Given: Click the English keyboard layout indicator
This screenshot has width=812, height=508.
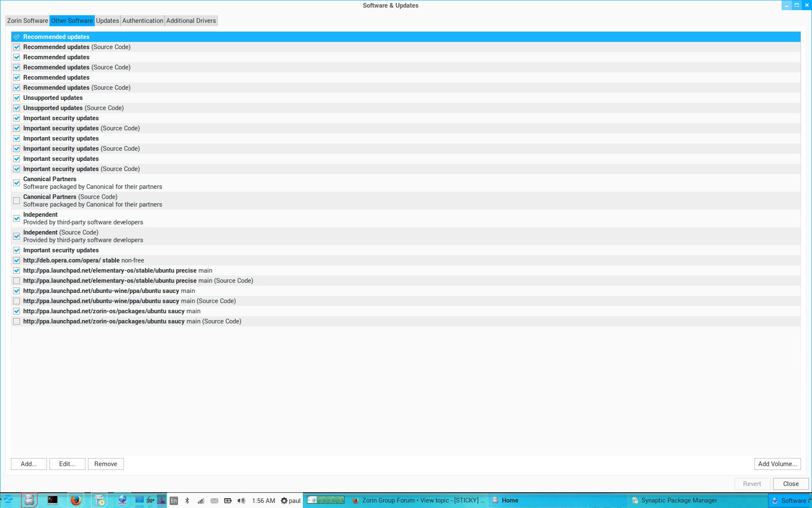Looking at the screenshot, I should 174,500.
